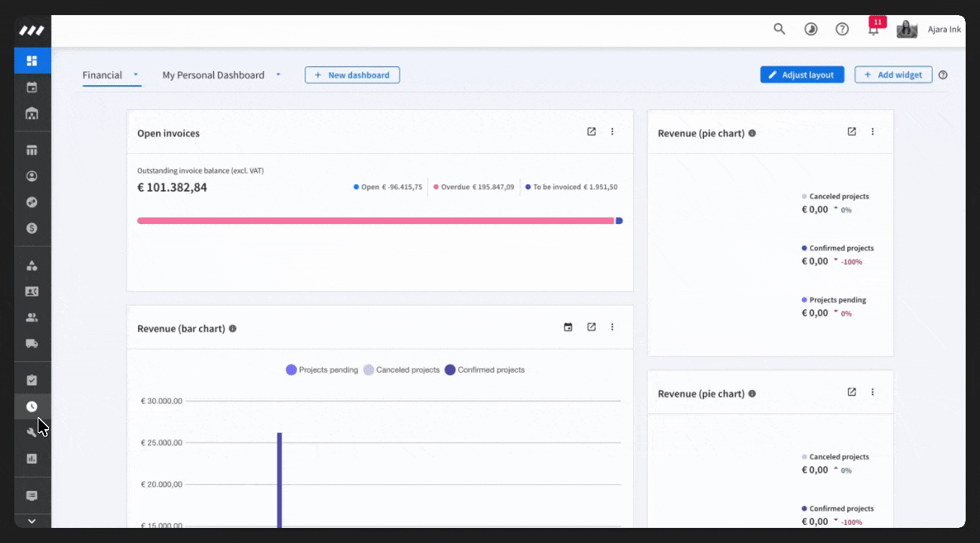Open the clock time-registration sidebar icon
This screenshot has width=980, height=543.
pos(32,406)
